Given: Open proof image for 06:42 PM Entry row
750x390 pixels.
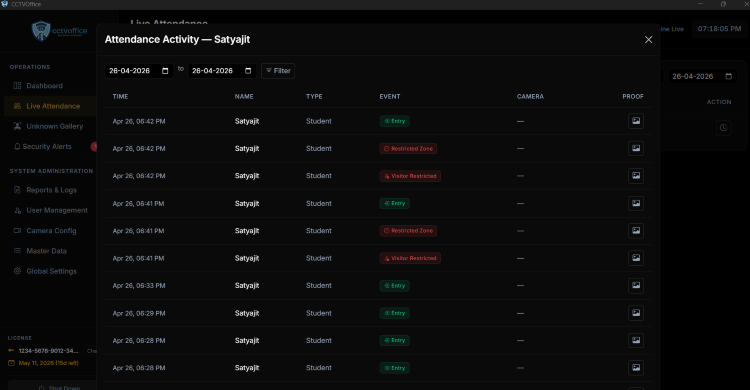Looking at the screenshot, I should 636,121.
